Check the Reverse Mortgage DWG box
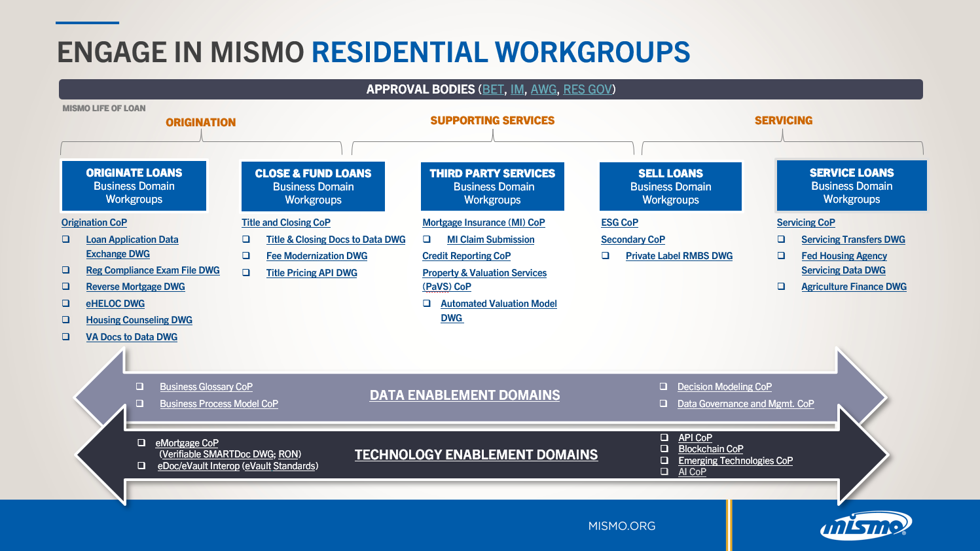The image size is (980, 551). (66, 287)
